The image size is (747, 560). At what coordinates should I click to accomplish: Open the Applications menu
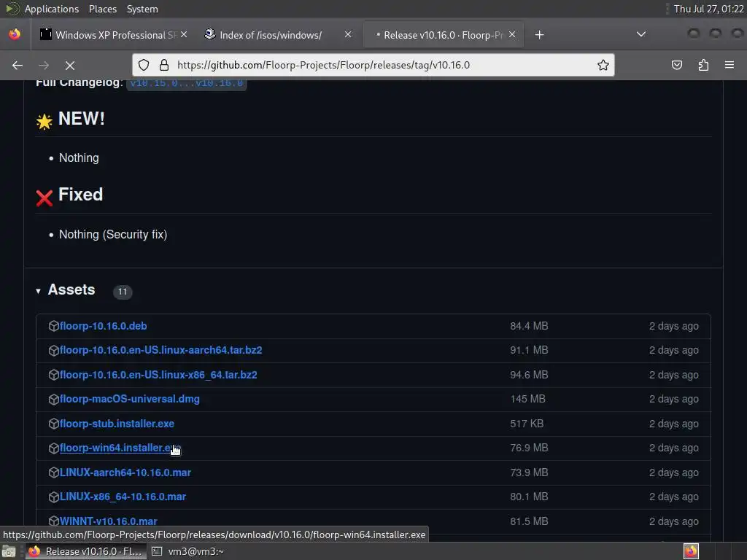click(52, 9)
